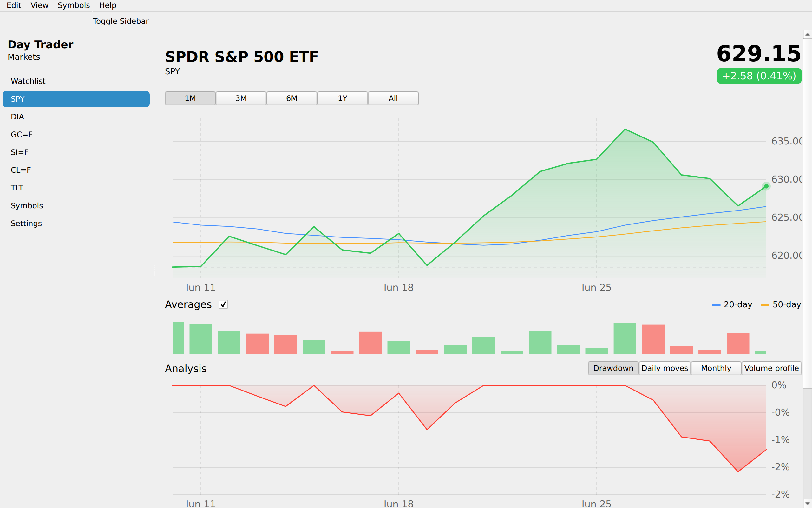The image size is (812, 508).
Task: Uncheck the Averages checkbox
Action: 223,304
